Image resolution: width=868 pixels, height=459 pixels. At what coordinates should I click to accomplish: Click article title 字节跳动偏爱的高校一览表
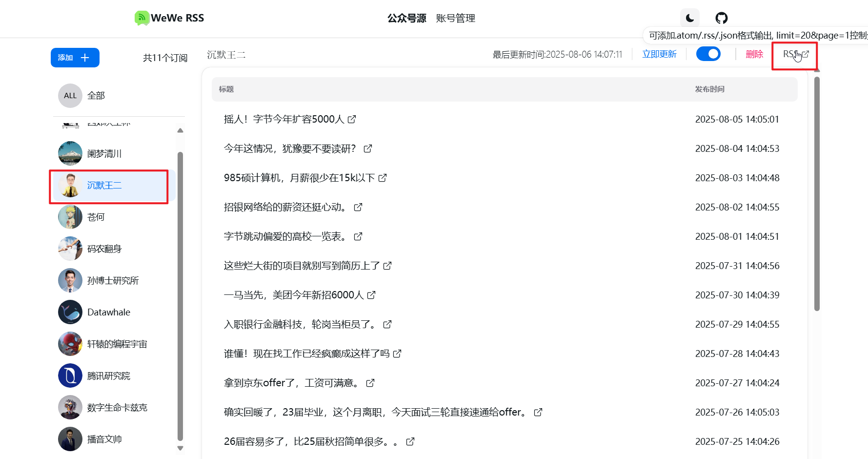pyautogui.click(x=287, y=236)
